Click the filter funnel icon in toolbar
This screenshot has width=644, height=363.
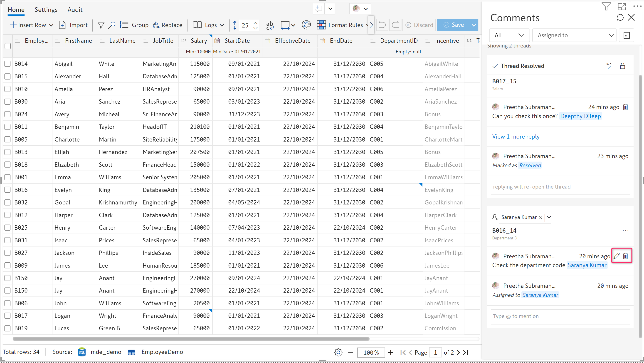click(x=101, y=25)
